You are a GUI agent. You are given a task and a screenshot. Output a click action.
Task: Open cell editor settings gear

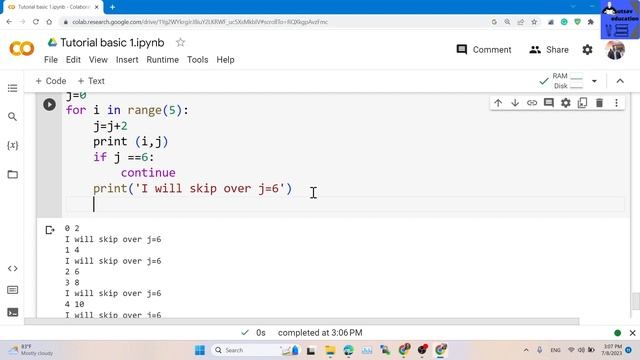pos(565,103)
